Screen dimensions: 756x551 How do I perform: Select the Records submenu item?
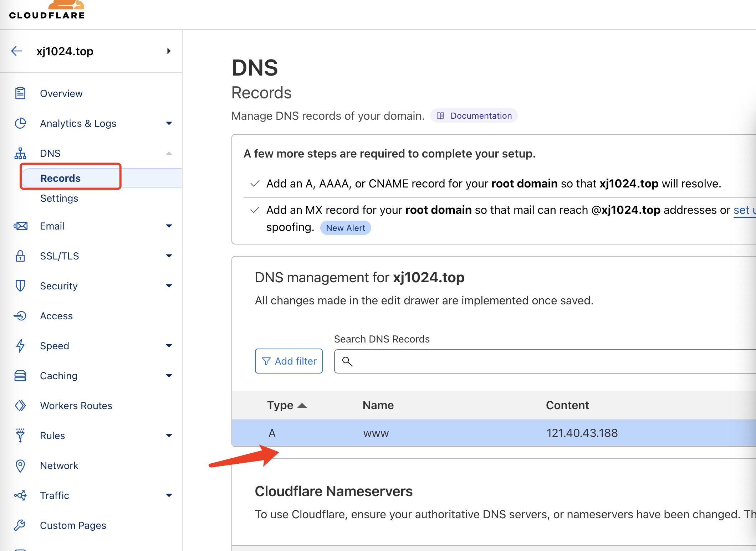tap(61, 178)
